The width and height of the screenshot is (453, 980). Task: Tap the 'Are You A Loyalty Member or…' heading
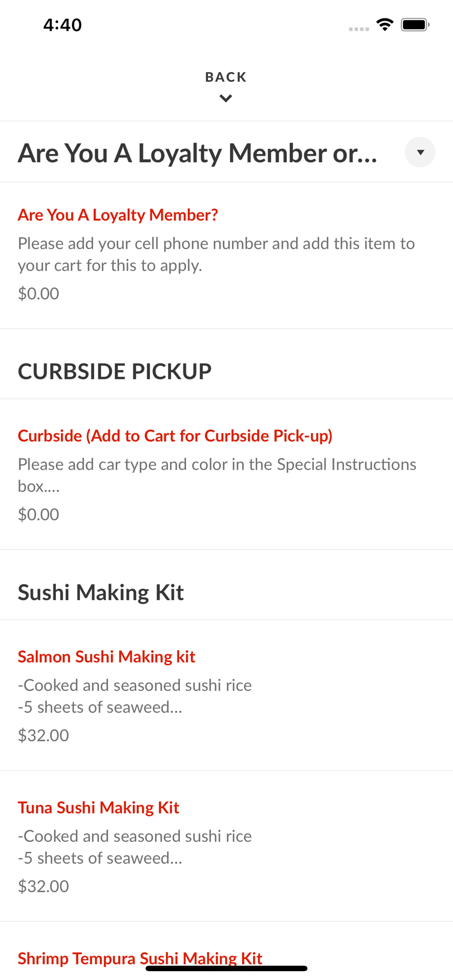(198, 153)
